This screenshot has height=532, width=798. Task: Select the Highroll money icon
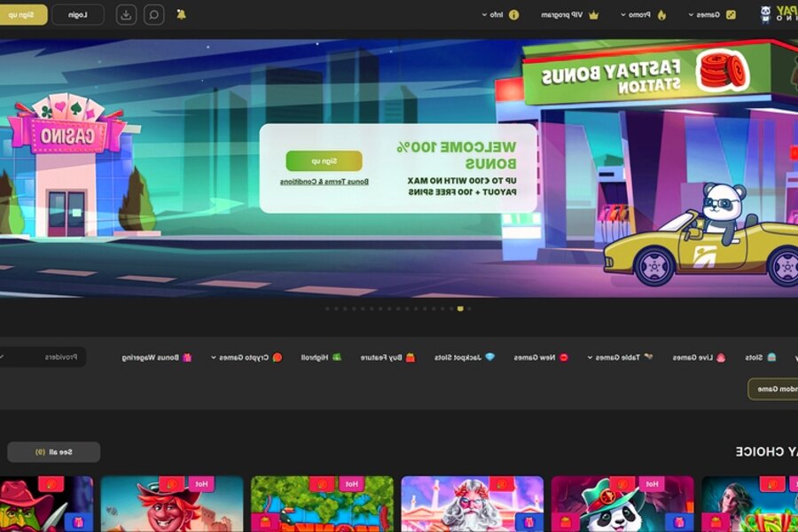pyautogui.click(x=336, y=357)
